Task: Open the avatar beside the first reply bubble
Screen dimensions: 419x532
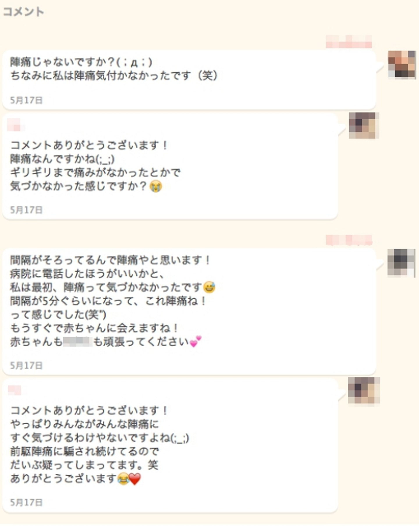Action: (364, 126)
